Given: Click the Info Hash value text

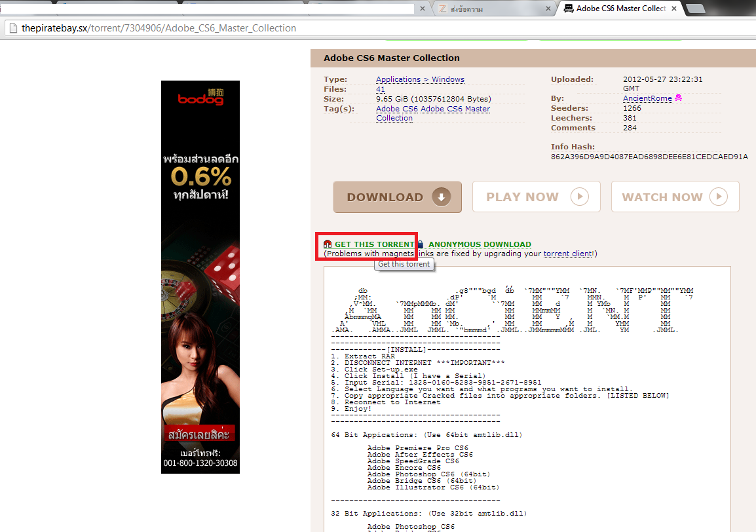Looking at the screenshot, I should (649, 157).
